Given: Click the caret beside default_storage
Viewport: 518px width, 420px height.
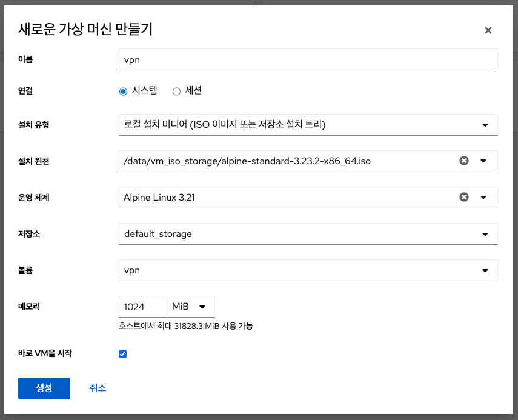Looking at the screenshot, I should (485, 234).
